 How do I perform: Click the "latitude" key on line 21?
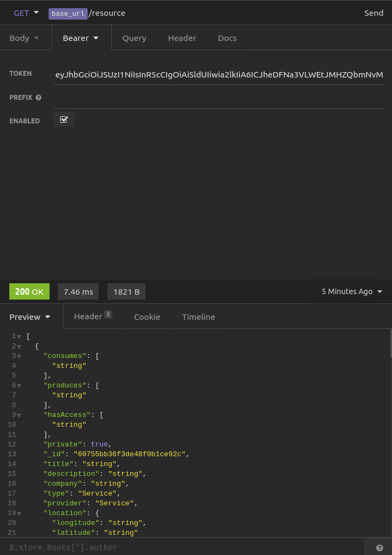(x=74, y=532)
